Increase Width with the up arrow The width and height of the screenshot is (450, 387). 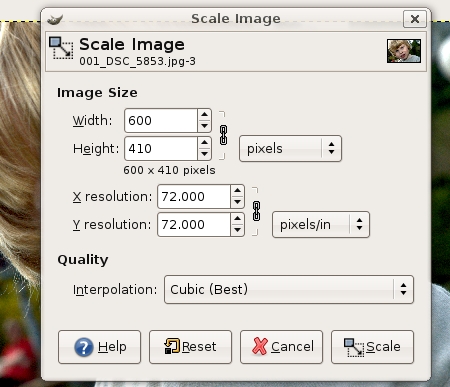[x=204, y=114]
